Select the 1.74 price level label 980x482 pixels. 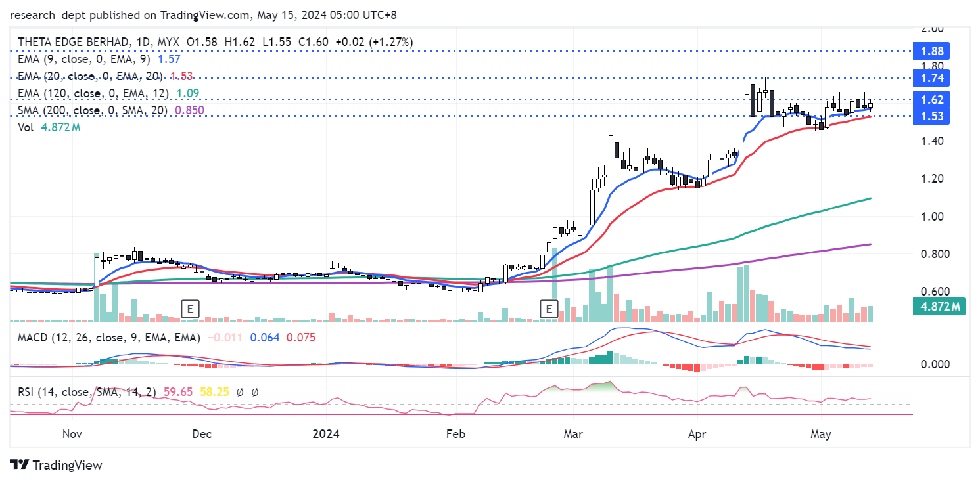click(x=933, y=78)
